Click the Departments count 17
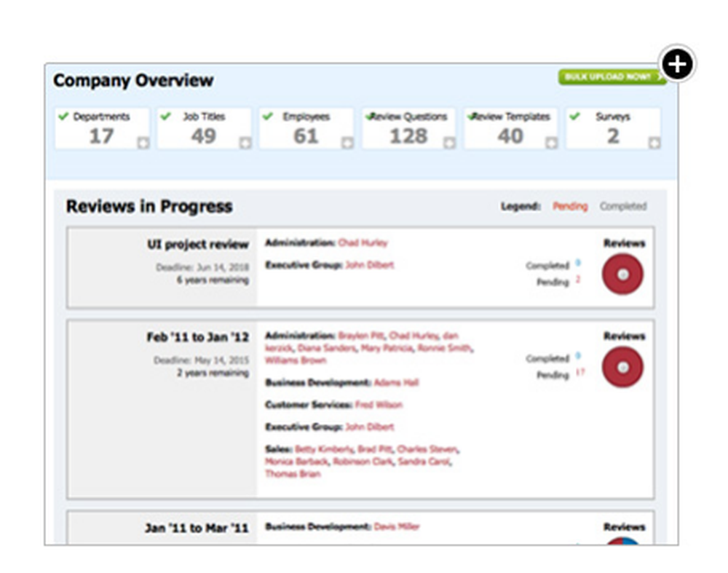The image size is (728, 573). (101, 136)
